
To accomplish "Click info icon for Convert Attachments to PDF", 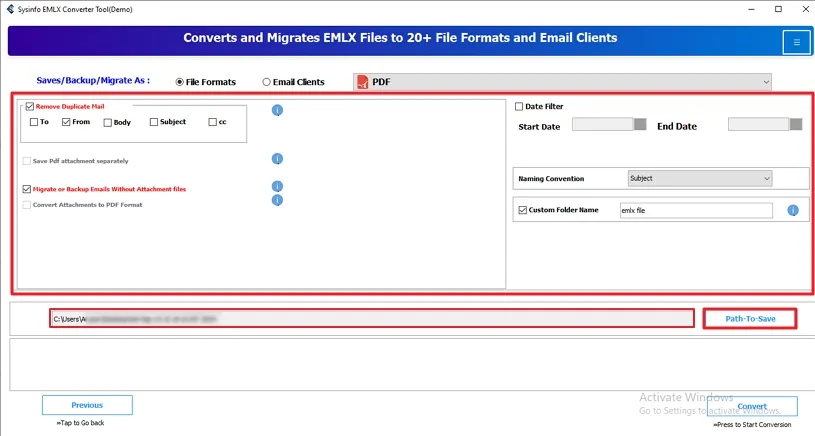I will coord(277,200).
